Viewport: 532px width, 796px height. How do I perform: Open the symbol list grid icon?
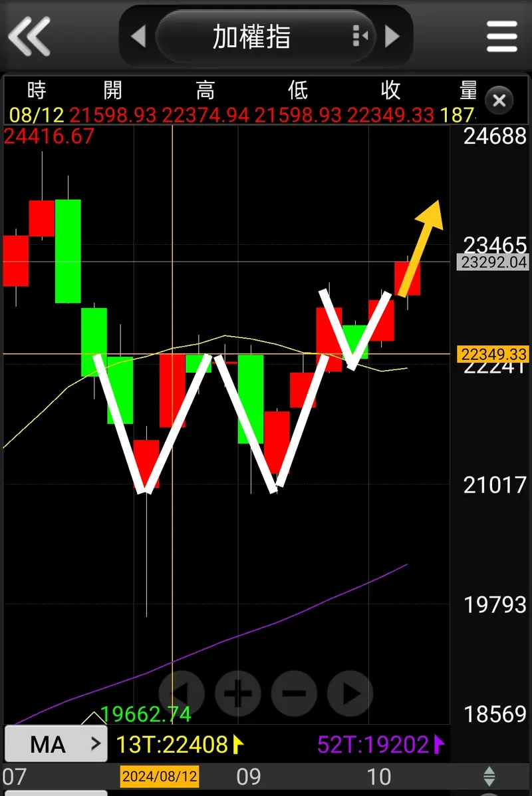click(x=360, y=36)
